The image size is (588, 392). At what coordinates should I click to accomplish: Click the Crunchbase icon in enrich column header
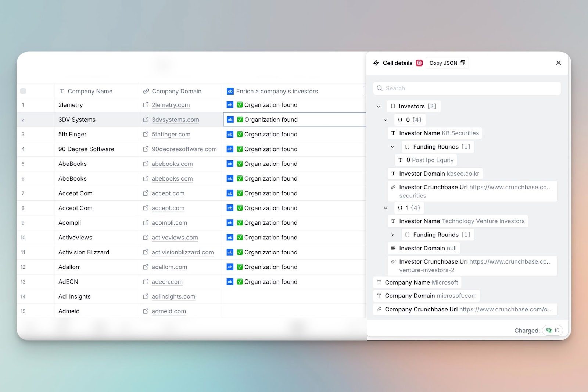pos(230,91)
